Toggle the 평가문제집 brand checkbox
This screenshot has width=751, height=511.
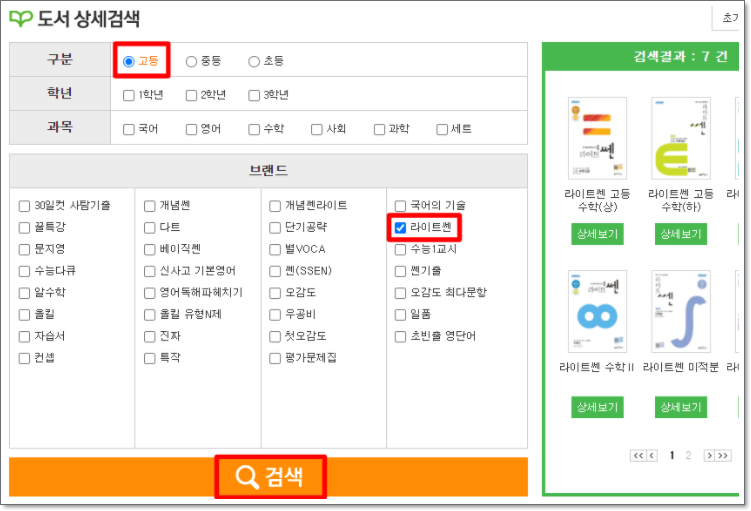pyautogui.click(x=275, y=358)
